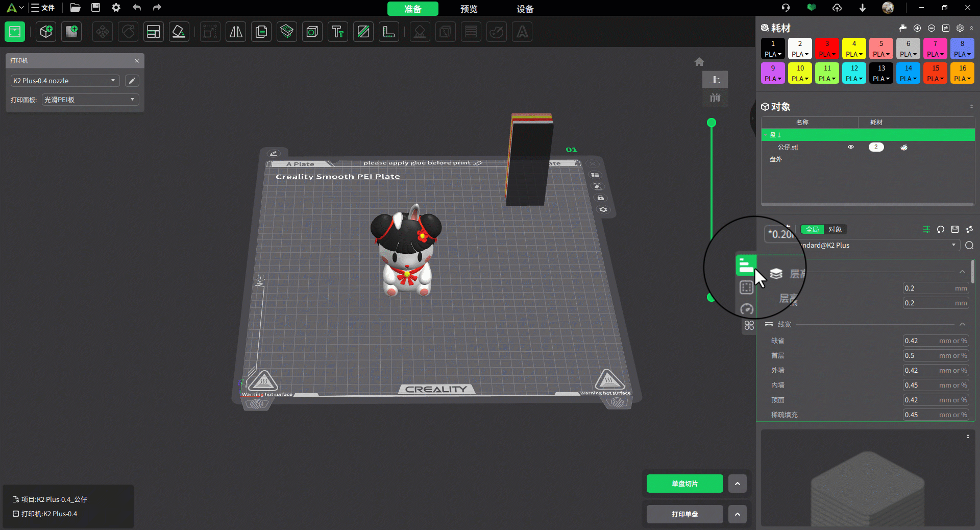Screen dimensions: 980x530
Task: Open the speed gauge settings tab
Action: [x=747, y=309]
